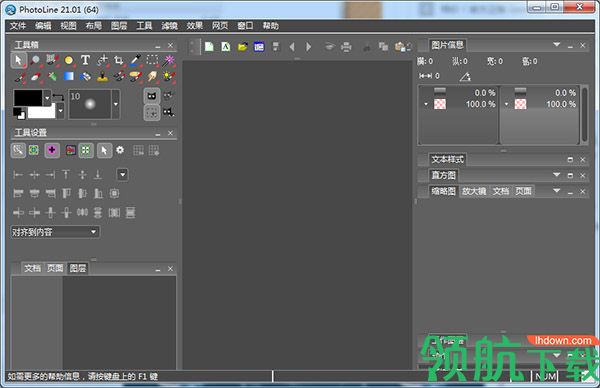The width and height of the screenshot is (600, 388).
Task: Click the 图片信息 panel vertical scrollbar
Action: pos(584,115)
